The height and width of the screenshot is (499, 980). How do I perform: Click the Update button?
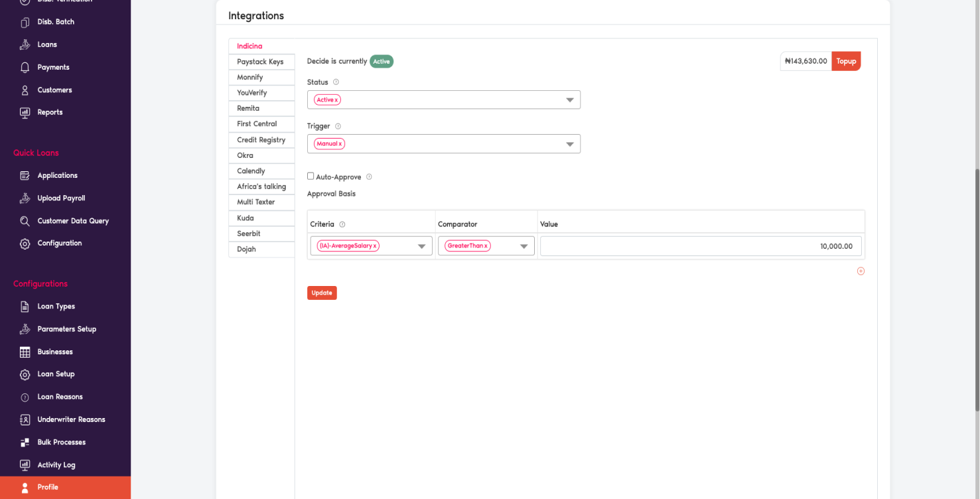(x=322, y=293)
